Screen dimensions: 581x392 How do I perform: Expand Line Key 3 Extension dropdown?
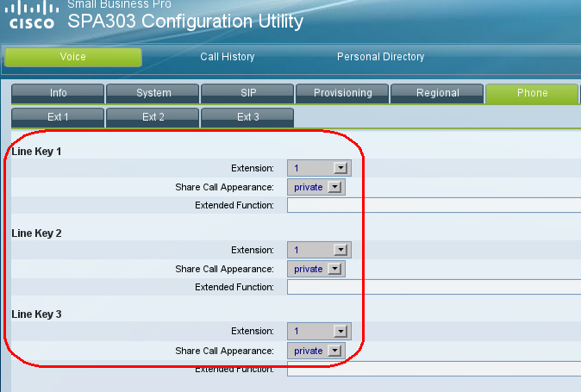point(318,331)
